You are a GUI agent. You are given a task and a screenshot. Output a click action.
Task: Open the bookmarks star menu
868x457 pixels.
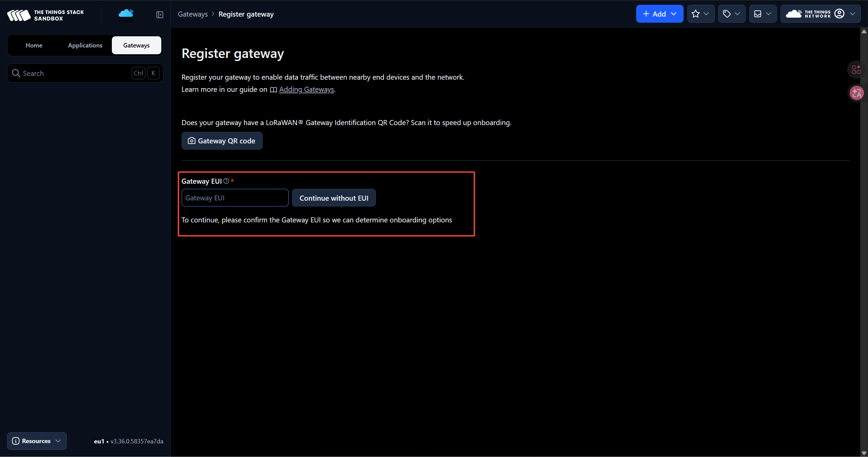pyautogui.click(x=701, y=14)
